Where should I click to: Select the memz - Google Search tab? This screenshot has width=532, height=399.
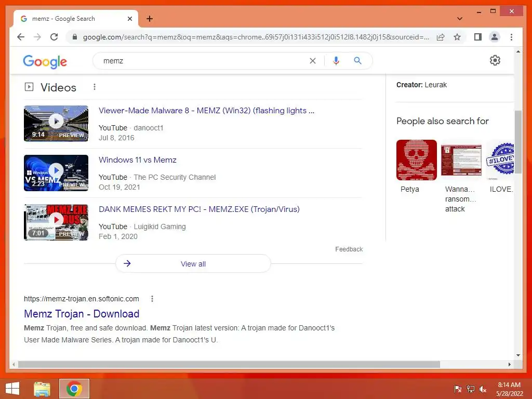click(x=76, y=19)
